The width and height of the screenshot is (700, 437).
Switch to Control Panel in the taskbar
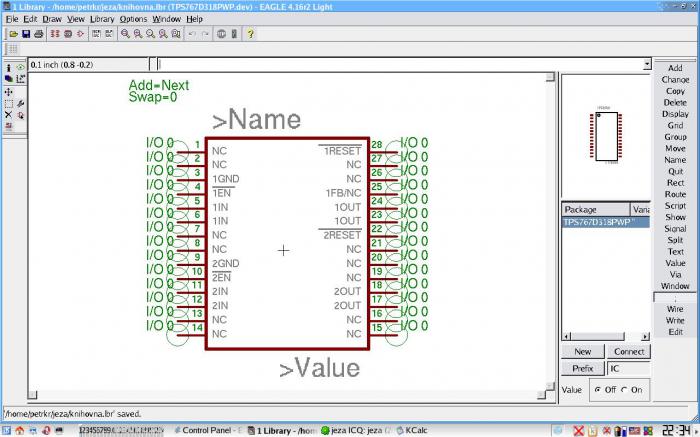(208, 430)
